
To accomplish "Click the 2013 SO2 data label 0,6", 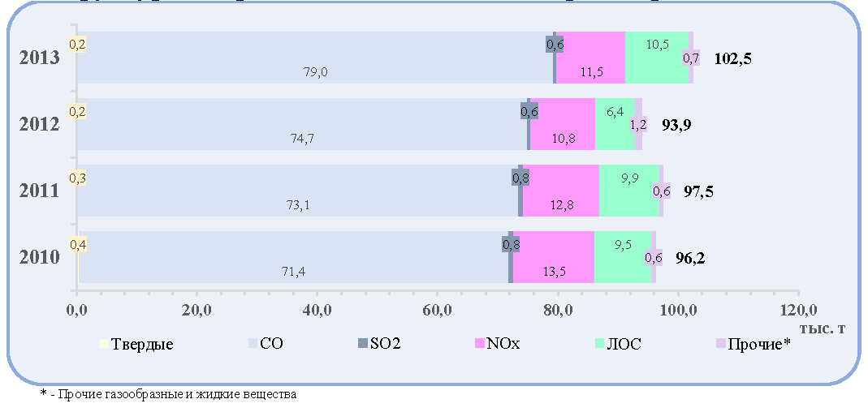I will click(555, 45).
